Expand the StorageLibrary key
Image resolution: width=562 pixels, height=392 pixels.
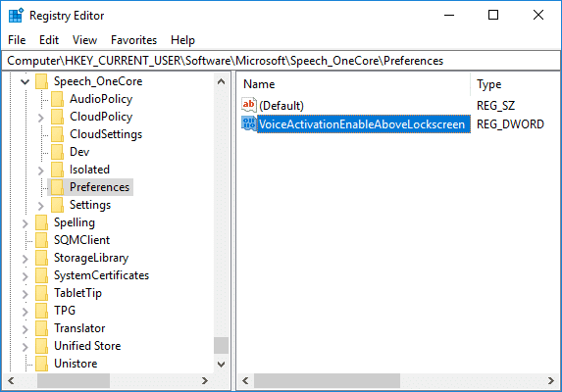(26, 259)
